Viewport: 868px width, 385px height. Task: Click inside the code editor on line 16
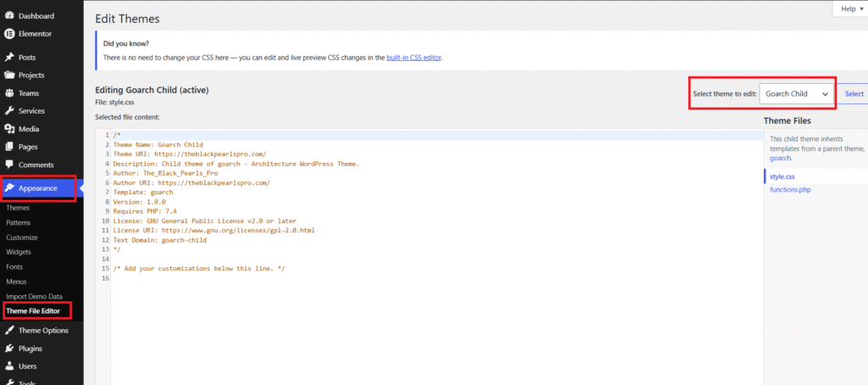(437, 278)
